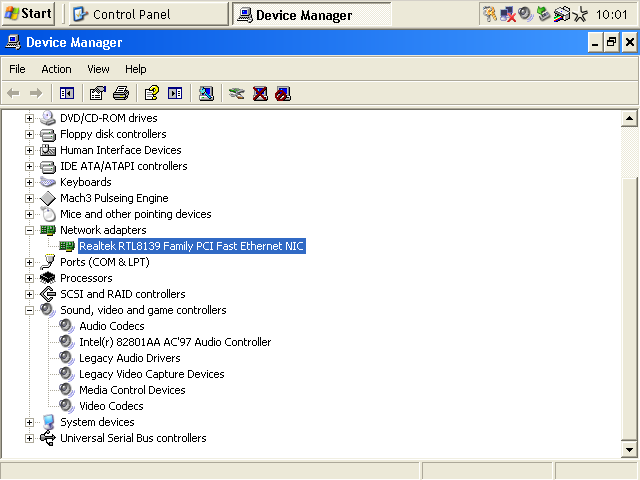Image resolution: width=640 pixels, height=480 pixels.
Task: Click the Print toolbar icon
Action: [121, 93]
